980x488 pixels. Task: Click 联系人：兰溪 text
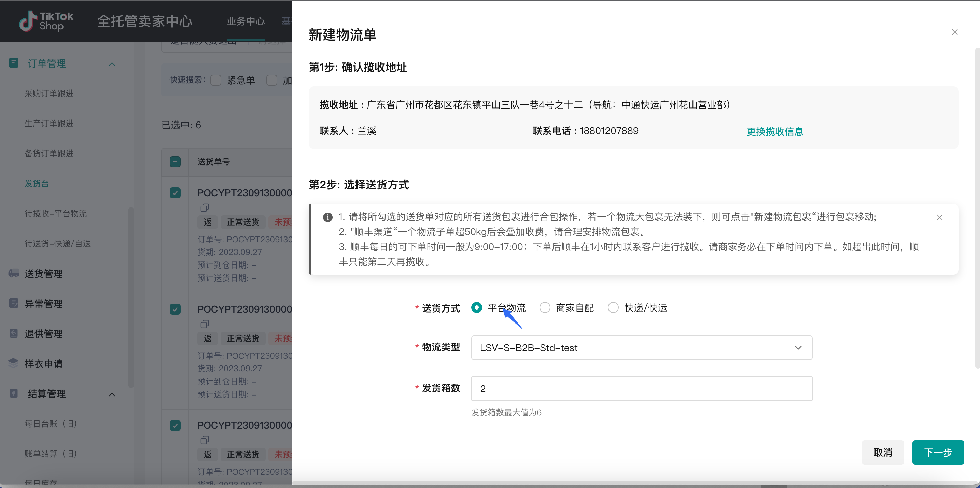(348, 131)
